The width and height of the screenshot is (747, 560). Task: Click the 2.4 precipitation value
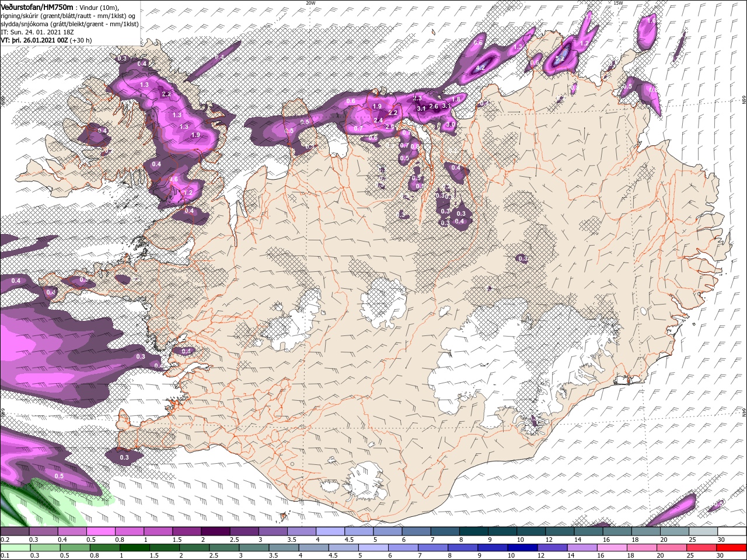tap(378, 120)
